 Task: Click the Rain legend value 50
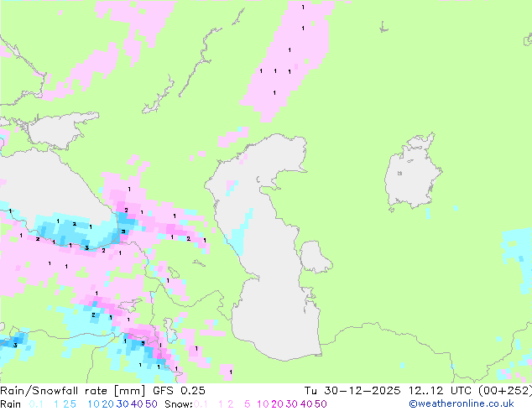point(151,404)
